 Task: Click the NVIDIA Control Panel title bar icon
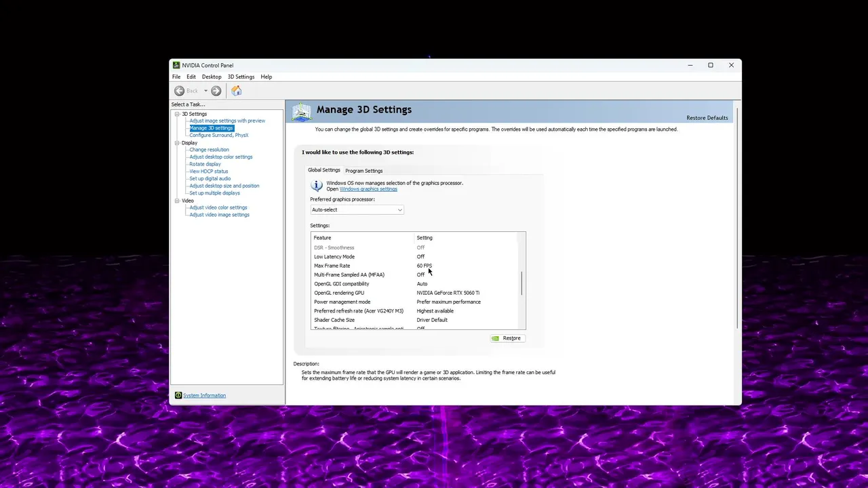point(176,65)
